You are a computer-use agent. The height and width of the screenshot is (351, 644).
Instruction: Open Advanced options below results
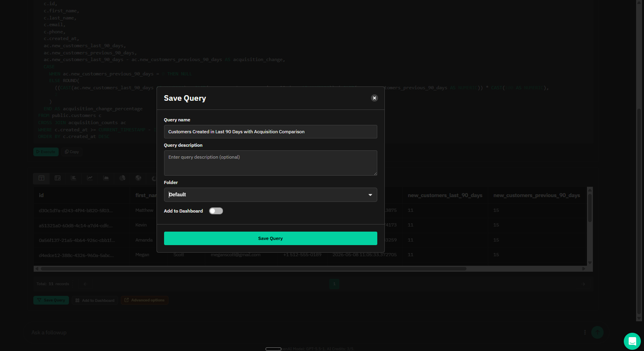(x=145, y=300)
